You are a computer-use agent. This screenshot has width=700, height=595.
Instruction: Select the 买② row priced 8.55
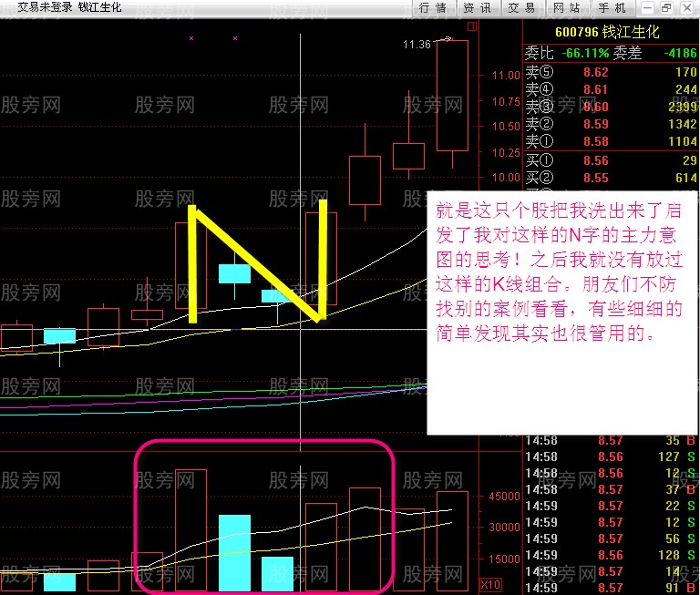611,178
